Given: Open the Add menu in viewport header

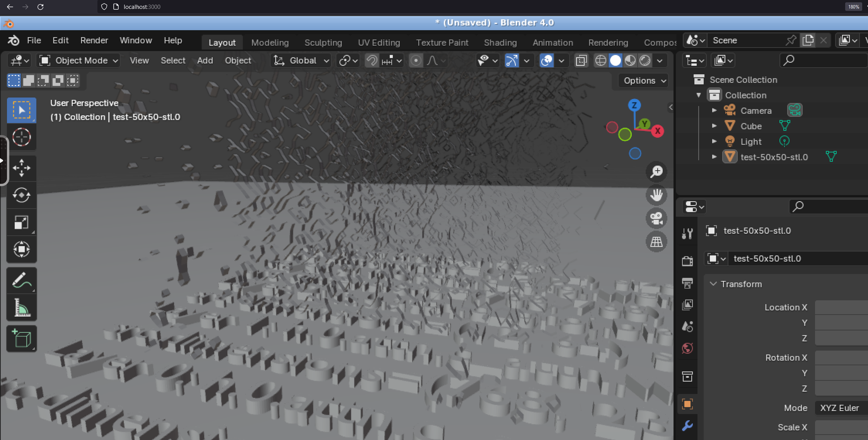Looking at the screenshot, I should (205, 61).
